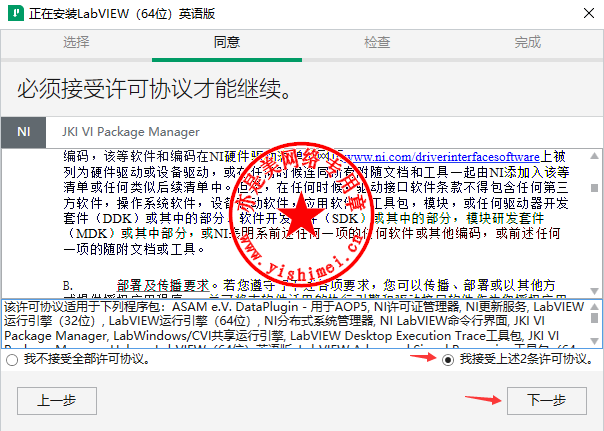
Task: Click the window title 正在安装LabVIEW (64位) 英语版
Action: coord(122,13)
